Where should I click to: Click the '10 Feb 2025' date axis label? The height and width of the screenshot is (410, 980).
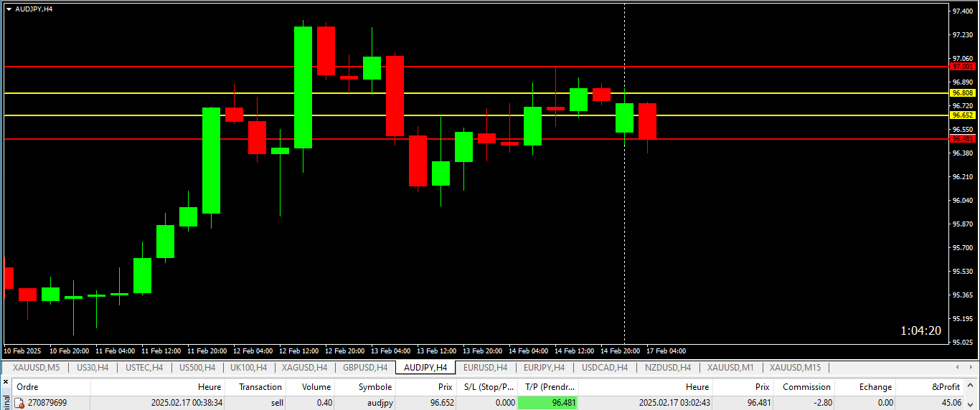point(23,351)
